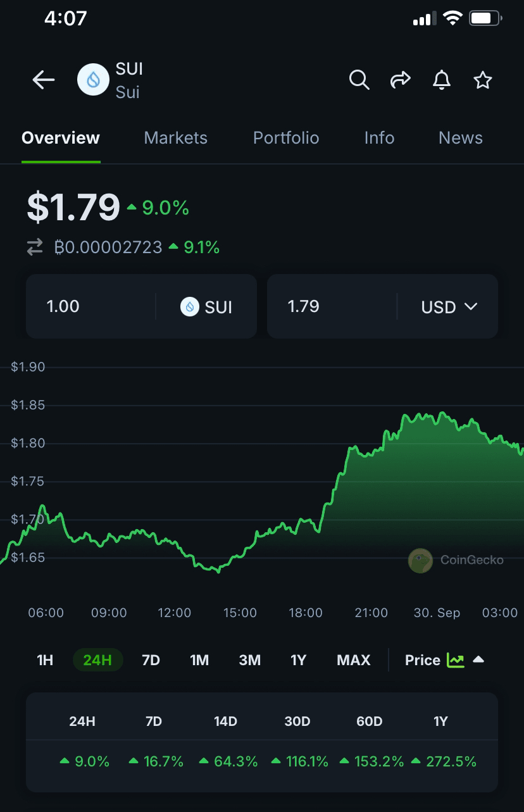Tap the swap arrows icon beside BTC price
Screen dimensions: 524x812
(x=35, y=247)
